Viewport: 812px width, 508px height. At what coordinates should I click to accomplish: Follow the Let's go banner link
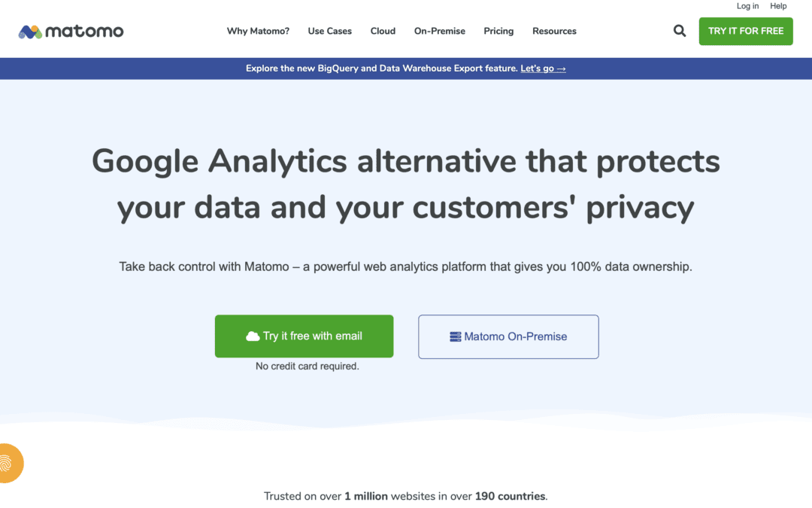click(x=544, y=68)
